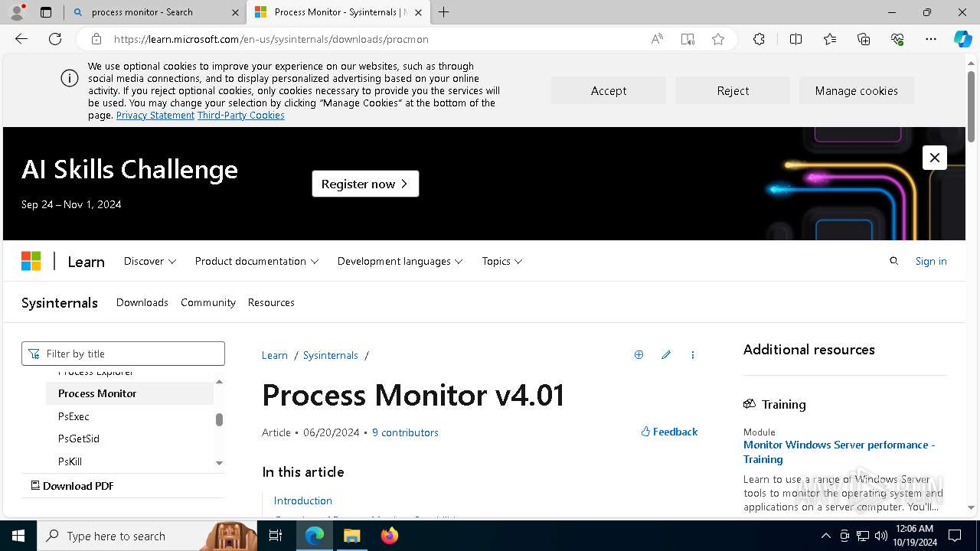
Task: Click the Read aloud icon in address bar
Action: (x=657, y=39)
